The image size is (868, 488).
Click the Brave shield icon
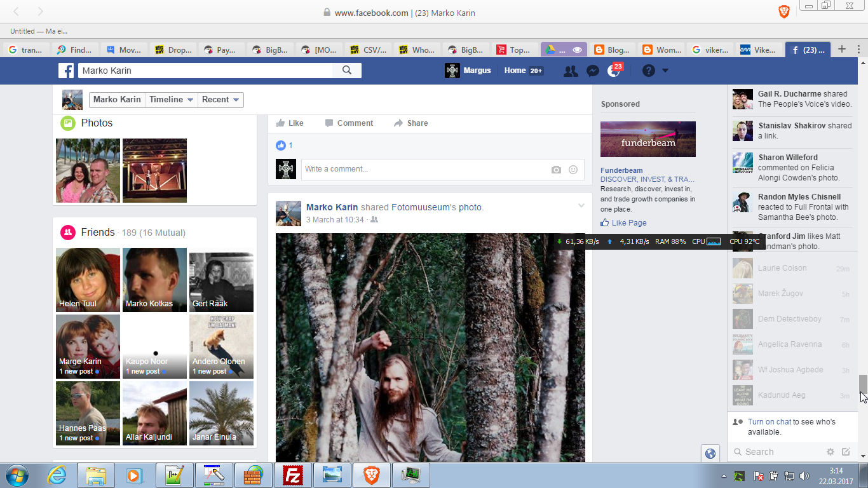point(784,11)
